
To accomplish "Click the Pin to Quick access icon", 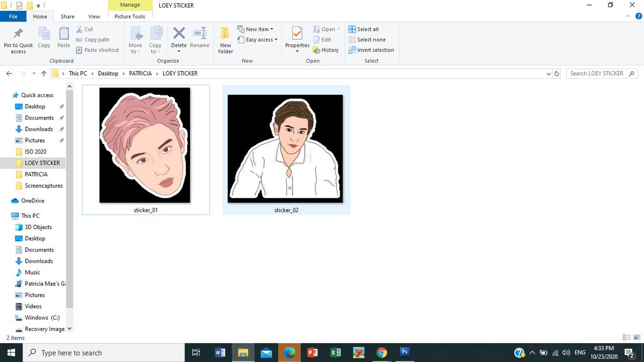I will (18, 34).
